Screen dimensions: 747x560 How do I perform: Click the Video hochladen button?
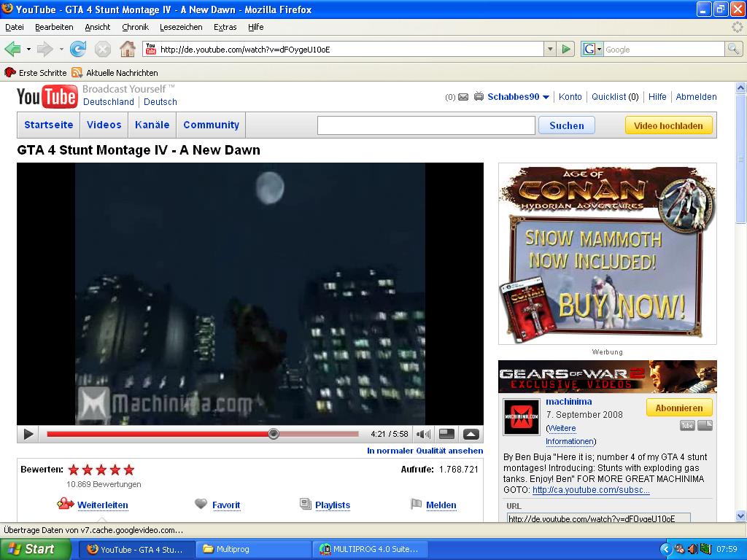668,125
